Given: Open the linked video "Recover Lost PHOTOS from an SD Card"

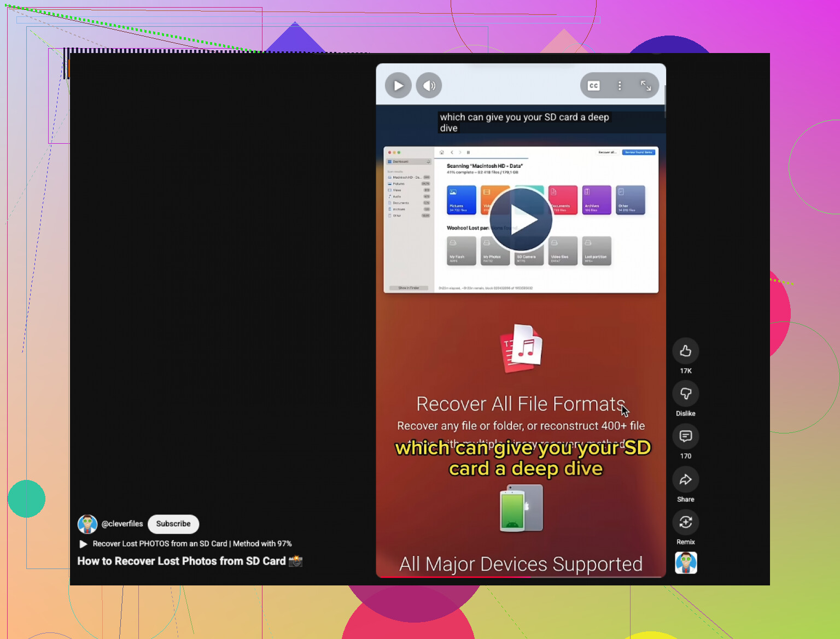Looking at the screenshot, I should point(192,544).
